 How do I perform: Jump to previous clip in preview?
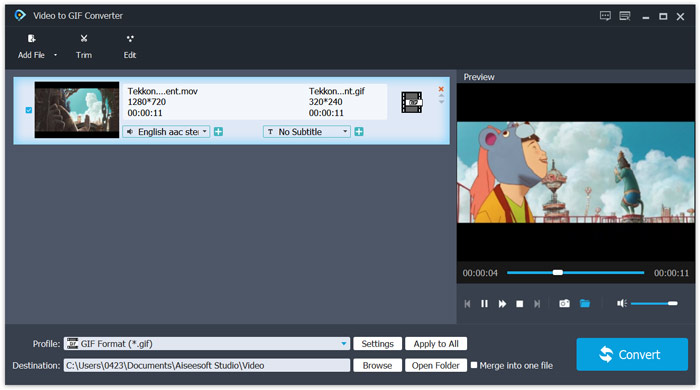pyautogui.click(x=467, y=304)
